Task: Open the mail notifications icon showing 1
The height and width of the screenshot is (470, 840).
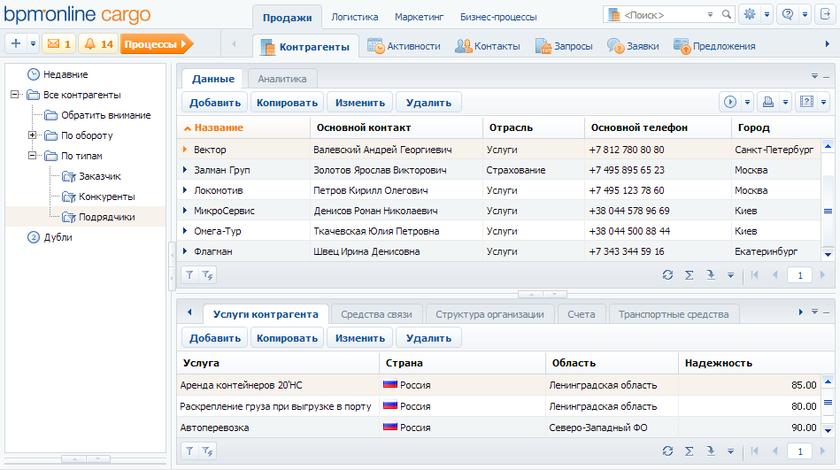Action: click(59, 44)
